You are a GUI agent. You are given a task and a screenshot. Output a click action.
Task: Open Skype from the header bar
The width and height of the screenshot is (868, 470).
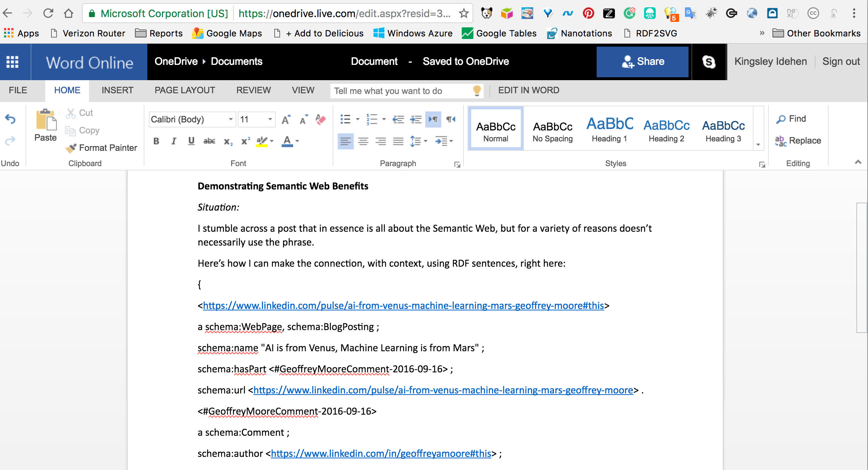(709, 62)
